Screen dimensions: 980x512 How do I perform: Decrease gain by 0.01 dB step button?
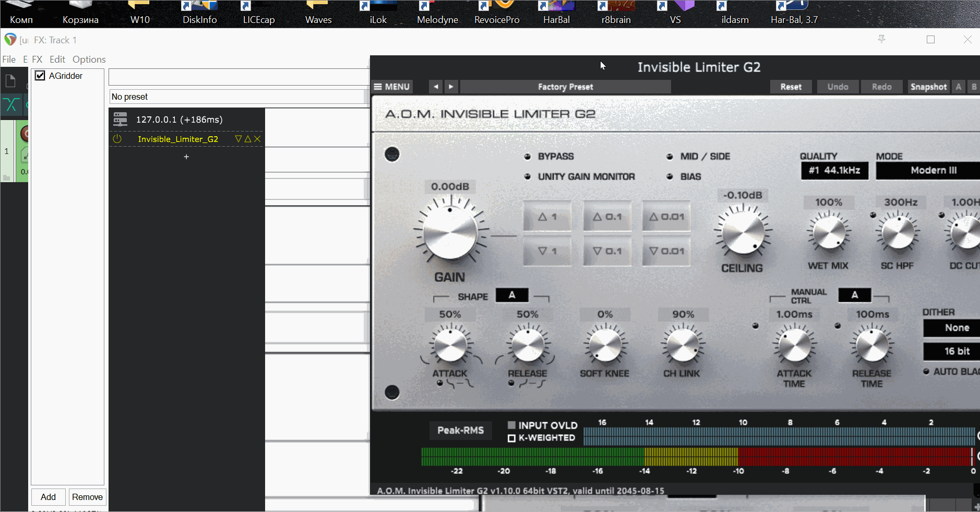666,251
